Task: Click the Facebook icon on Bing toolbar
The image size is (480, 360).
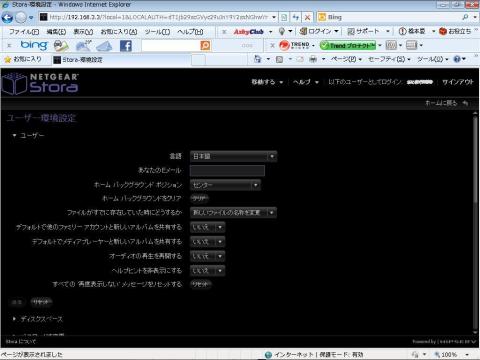Action: tap(126, 46)
